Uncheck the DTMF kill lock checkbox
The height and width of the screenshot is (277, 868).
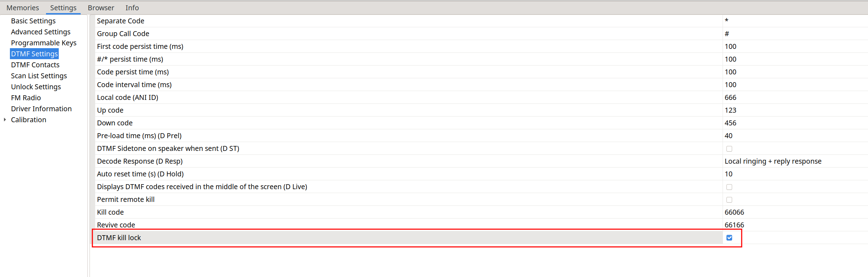(x=729, y=238)
